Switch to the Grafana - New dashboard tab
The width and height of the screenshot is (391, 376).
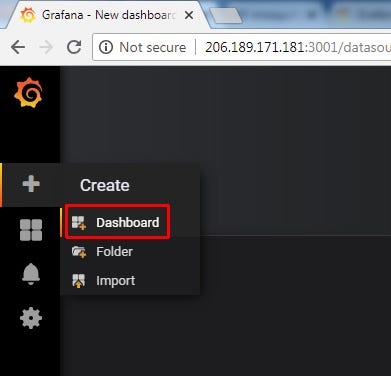point(108,15)
